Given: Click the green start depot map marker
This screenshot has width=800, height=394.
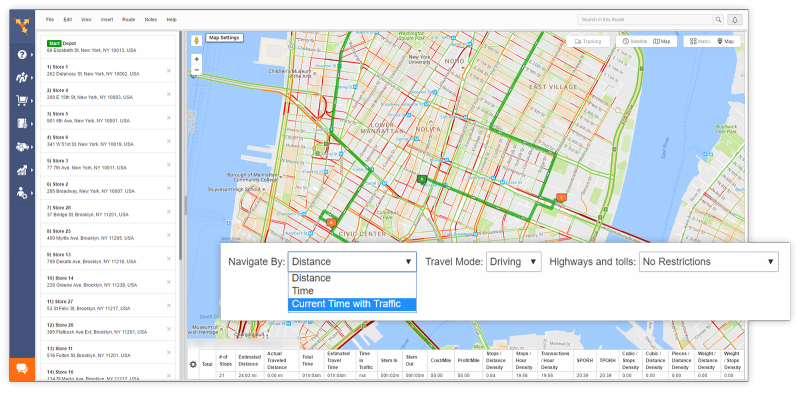Looking at the screenshot, I should point(421,179).
